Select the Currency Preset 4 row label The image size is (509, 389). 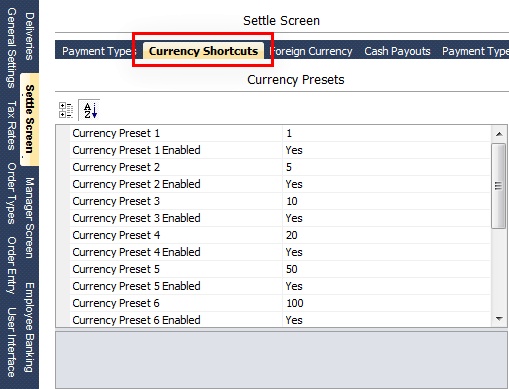click(x=116, y=235)
